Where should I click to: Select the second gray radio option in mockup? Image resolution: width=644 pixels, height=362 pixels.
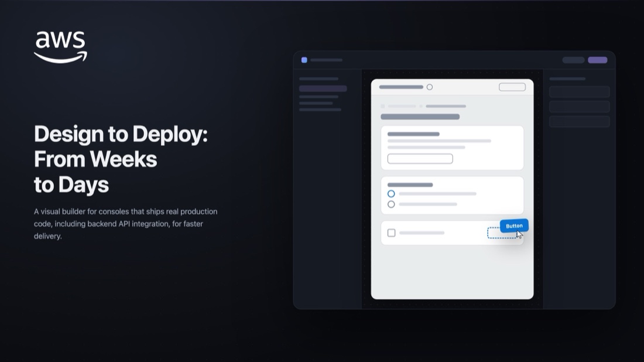click(x=391, y=204)
